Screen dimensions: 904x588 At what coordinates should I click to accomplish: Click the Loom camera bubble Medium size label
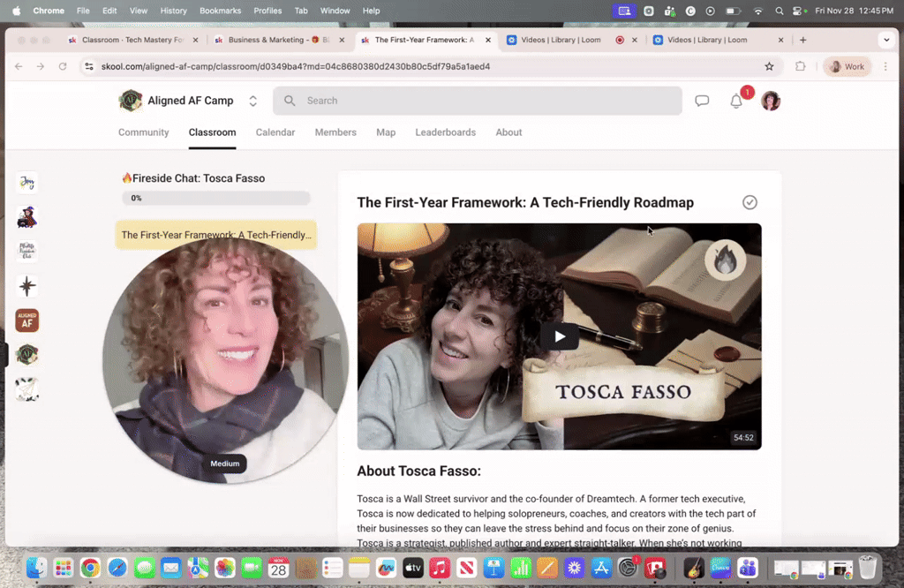tap(224, 464)
